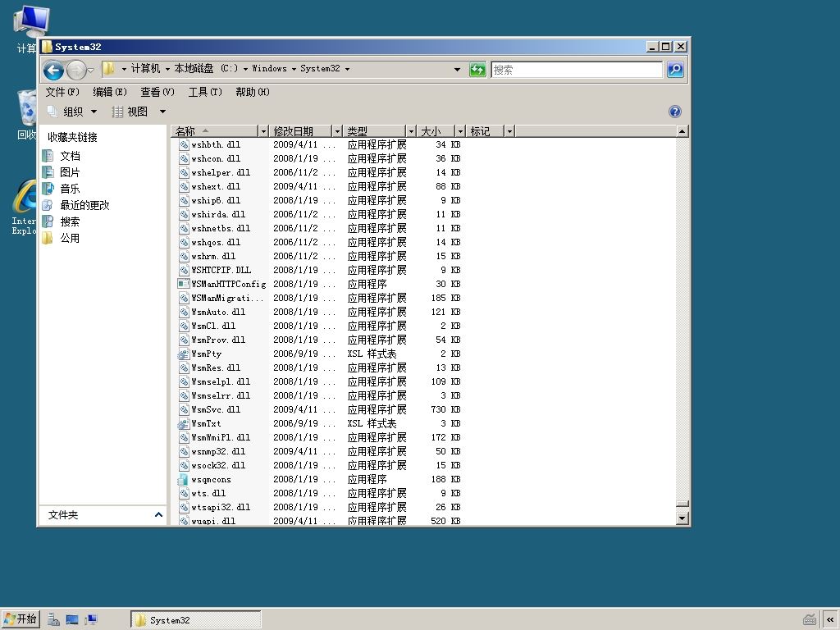Select the WsmPty stylesheet icon
The width and height of the screenshot is (840, 630).
(184, 354)
